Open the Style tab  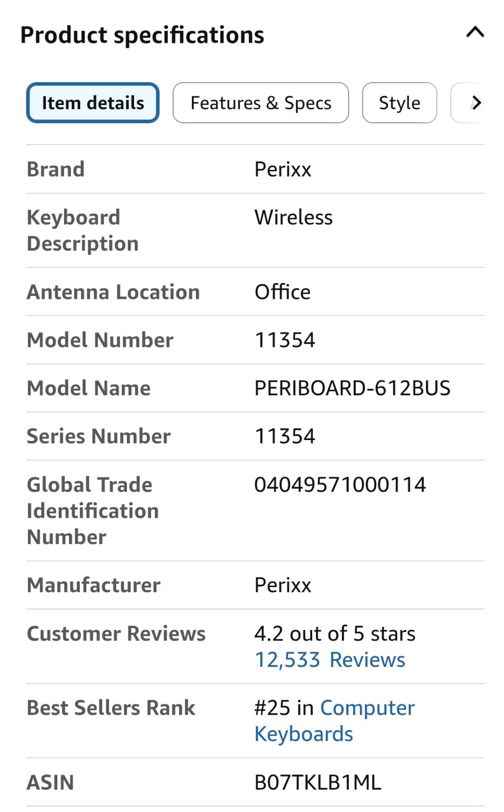[x=399, y=103]
